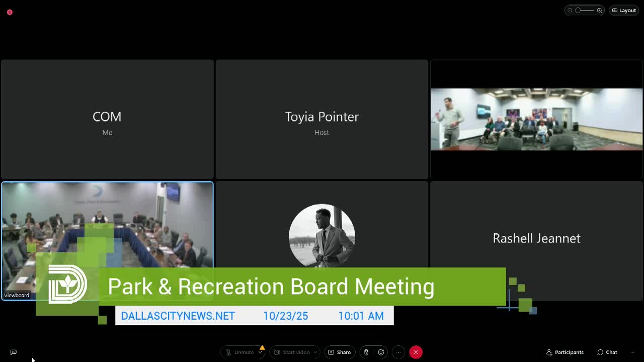
Task: Click the bottom-left captions panel icon
Action: click(x=14, y=352)
